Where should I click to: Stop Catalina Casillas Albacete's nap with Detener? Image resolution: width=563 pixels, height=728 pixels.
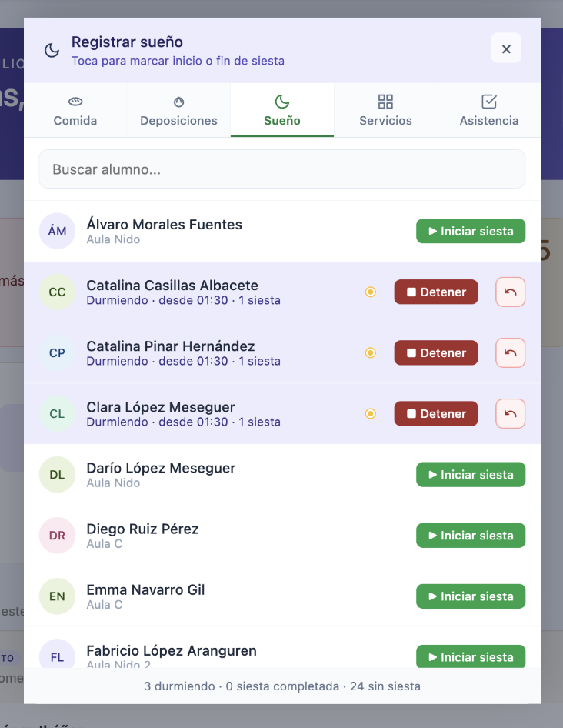436,292
